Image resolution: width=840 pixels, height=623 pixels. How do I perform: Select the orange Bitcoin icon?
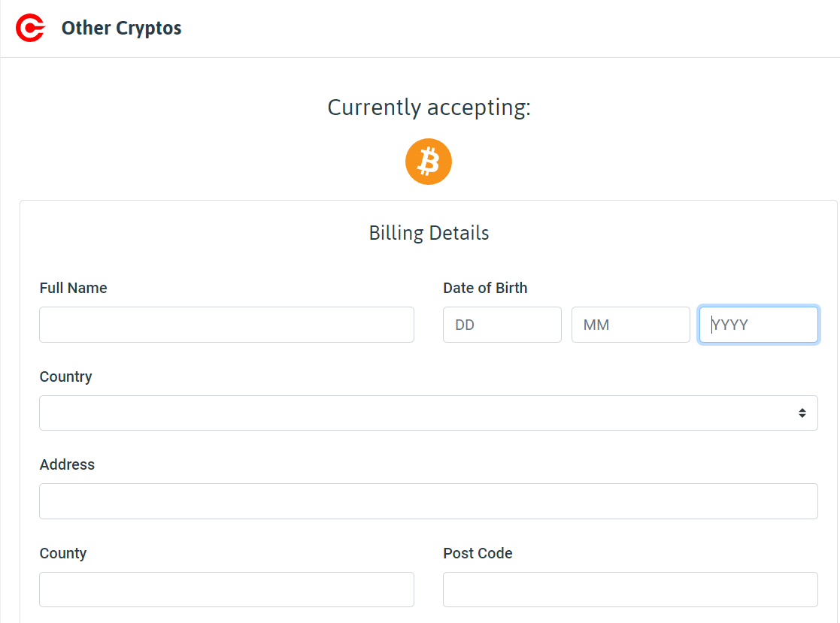click(429, 162)
